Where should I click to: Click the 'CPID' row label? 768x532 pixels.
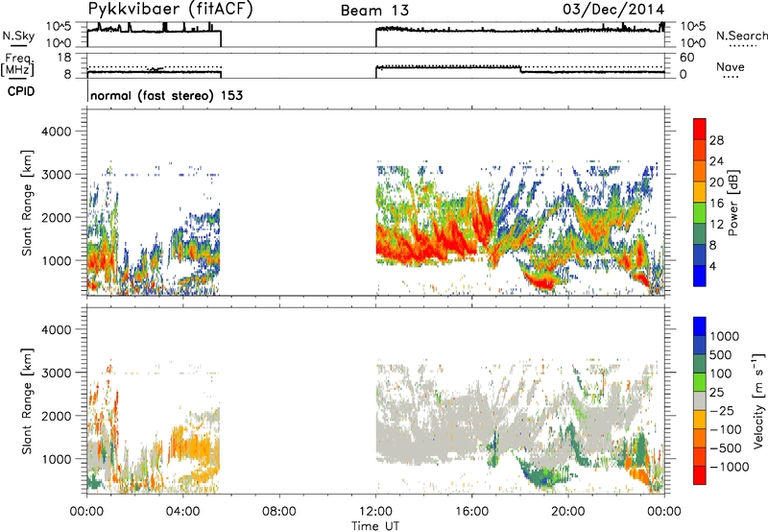tap(21, 91)
